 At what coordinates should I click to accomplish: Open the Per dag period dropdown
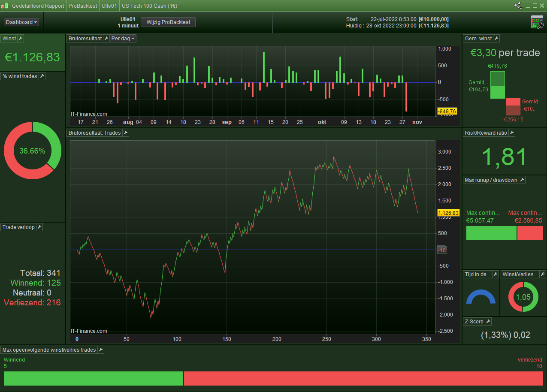(x=123, y=39)
